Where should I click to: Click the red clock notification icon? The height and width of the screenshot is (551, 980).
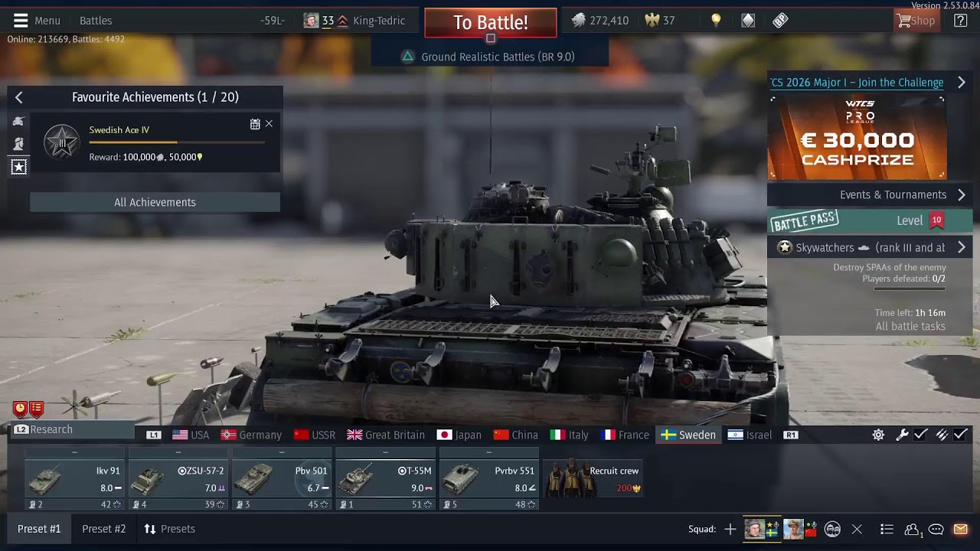[x=20, y=409]
